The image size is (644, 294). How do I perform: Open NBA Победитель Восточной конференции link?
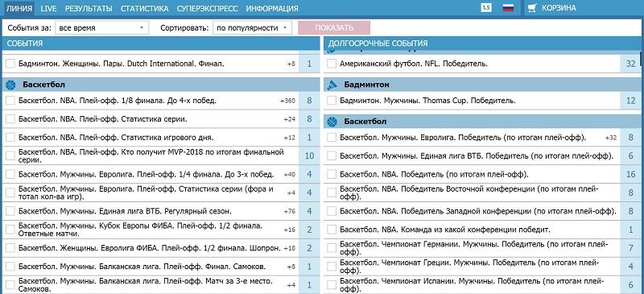pos(469,193)
